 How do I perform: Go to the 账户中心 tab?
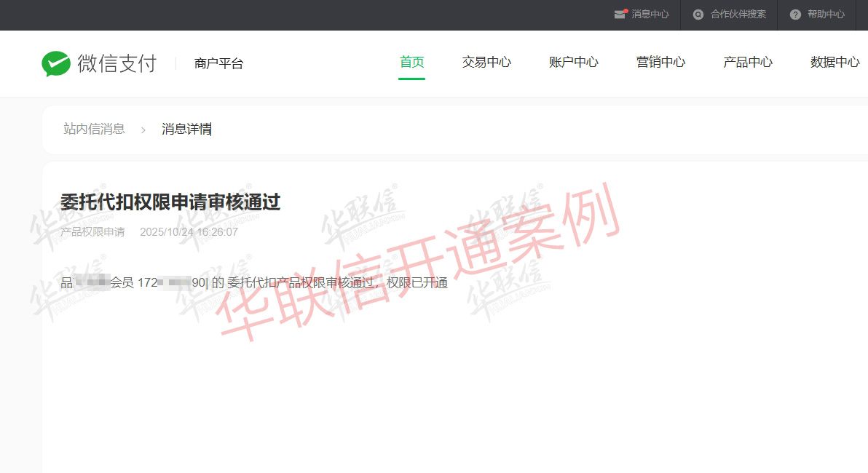[573, 63]
